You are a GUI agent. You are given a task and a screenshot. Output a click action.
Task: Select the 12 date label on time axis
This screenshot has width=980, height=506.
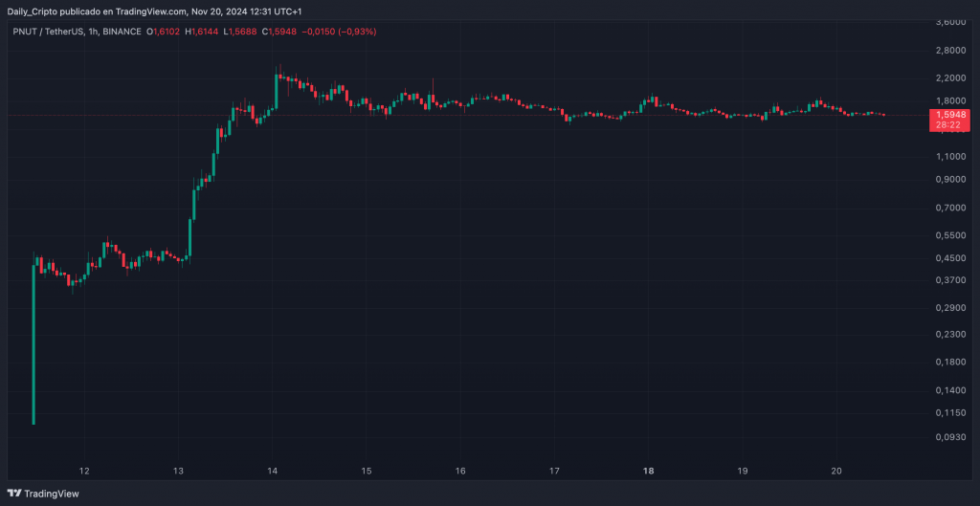click(x=84, y=471)
